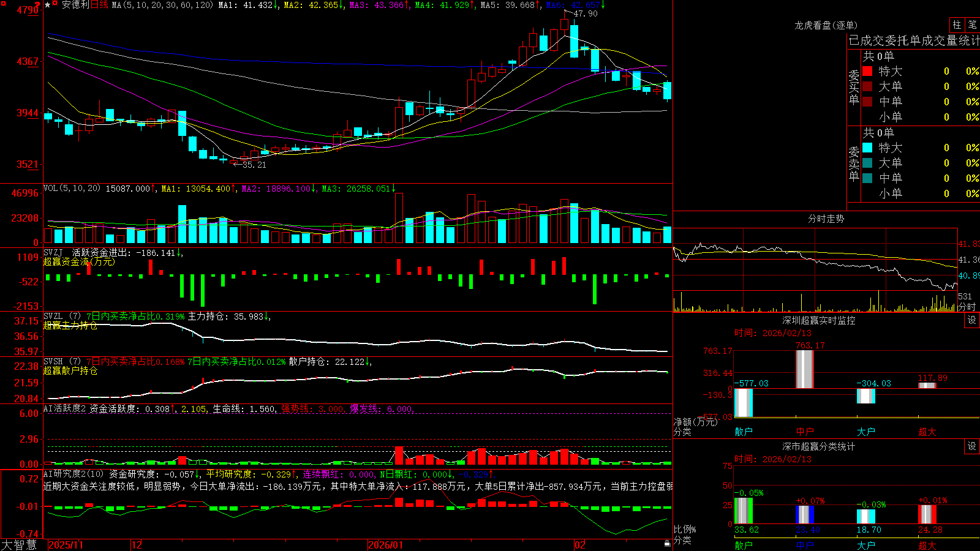Click the 大智慧 logo at bottom left
Screen dimensions: 980x551
point(19,545)
